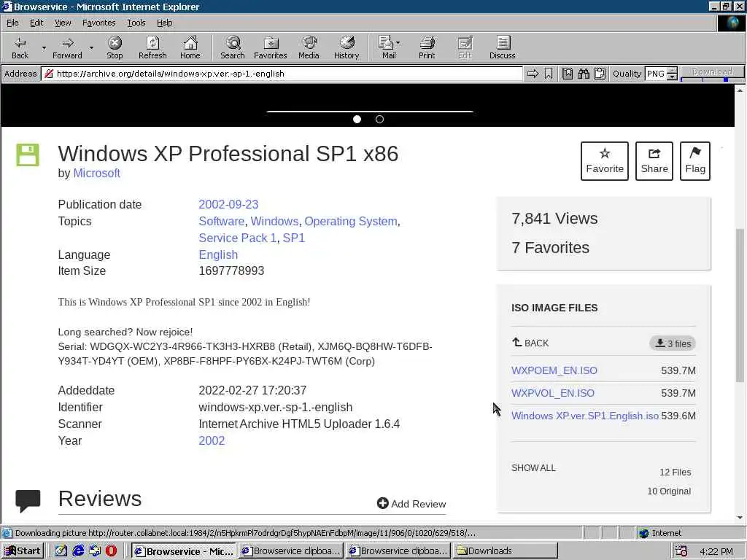
Task: Open the Tools menu
Action: pos(136,23)
